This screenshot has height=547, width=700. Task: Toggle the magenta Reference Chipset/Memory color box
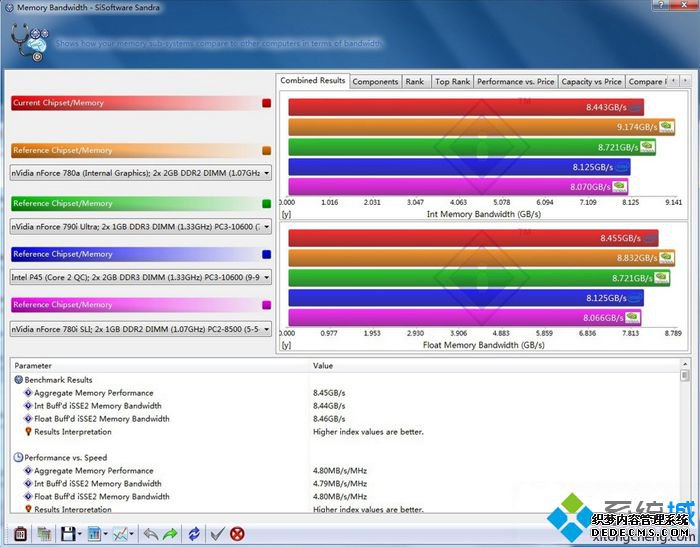click(x=267, y=305)
